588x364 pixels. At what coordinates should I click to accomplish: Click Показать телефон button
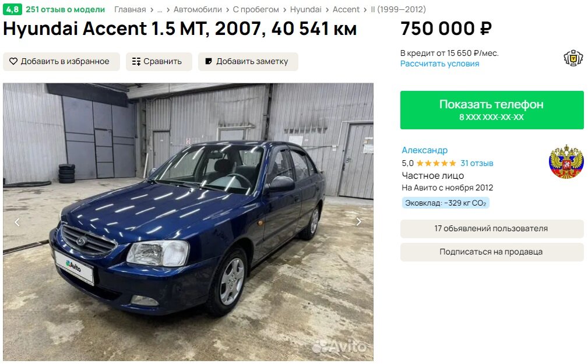pos(492,110)
